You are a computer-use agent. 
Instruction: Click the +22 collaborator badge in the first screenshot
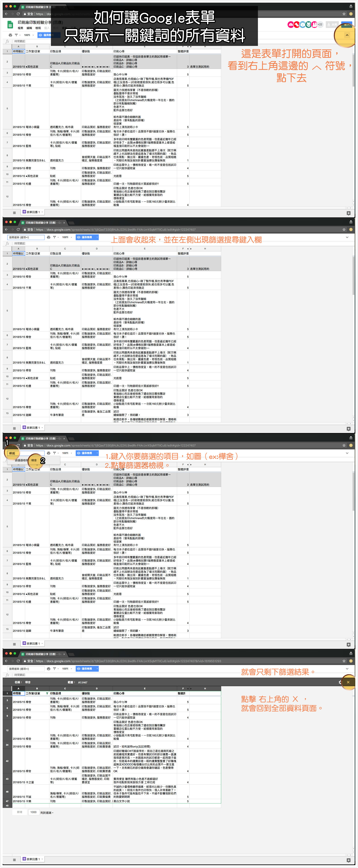click(x=320, y=24)
